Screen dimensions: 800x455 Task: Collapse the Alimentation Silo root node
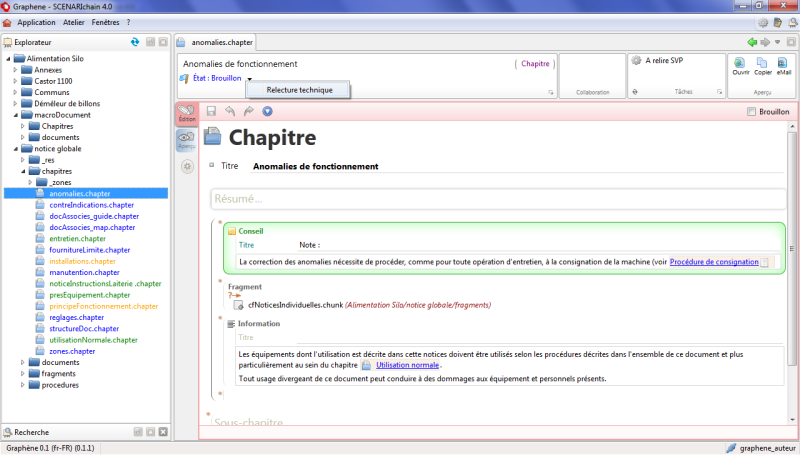pyautogui.click(x=6, y=60)
